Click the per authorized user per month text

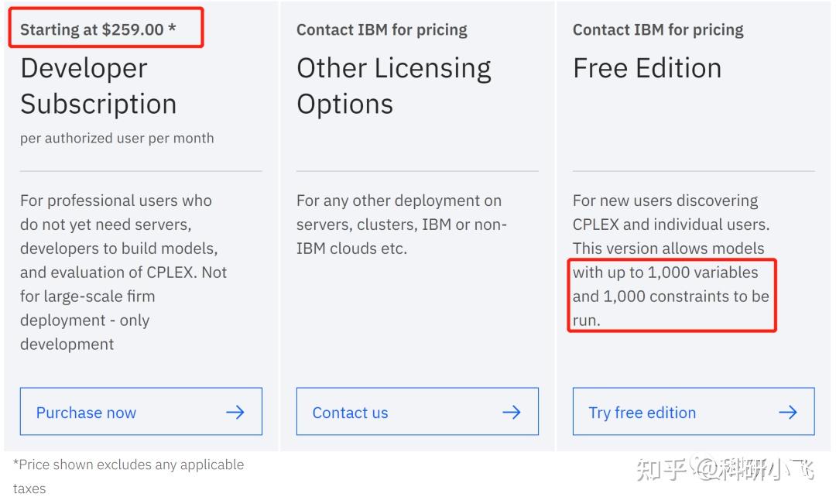[117, 139]
